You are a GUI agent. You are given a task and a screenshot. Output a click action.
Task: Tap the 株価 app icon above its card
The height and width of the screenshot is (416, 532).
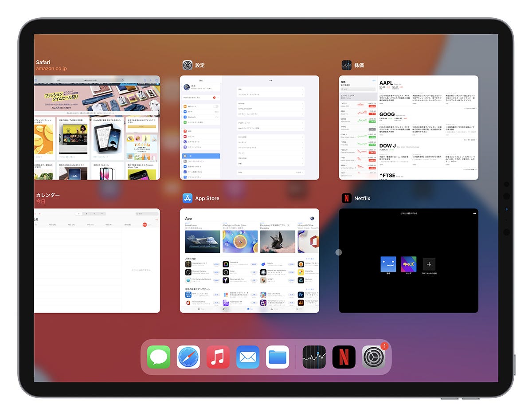coord(347,65)
